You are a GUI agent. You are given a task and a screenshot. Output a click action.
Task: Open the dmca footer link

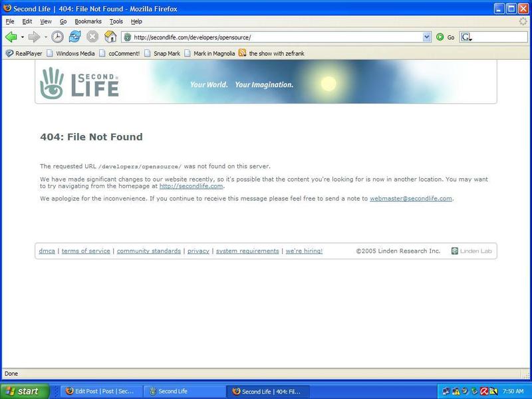(47, 251)
